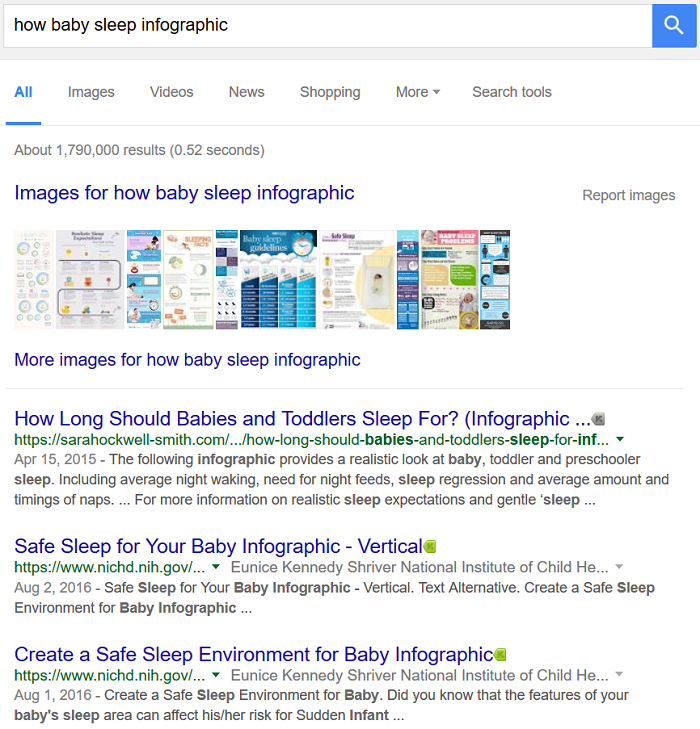The height and width of the screenshot is (729, 700).
Task: Open the 'Sleeping Facts' infographic thumbnail
Action: point(188,279)
